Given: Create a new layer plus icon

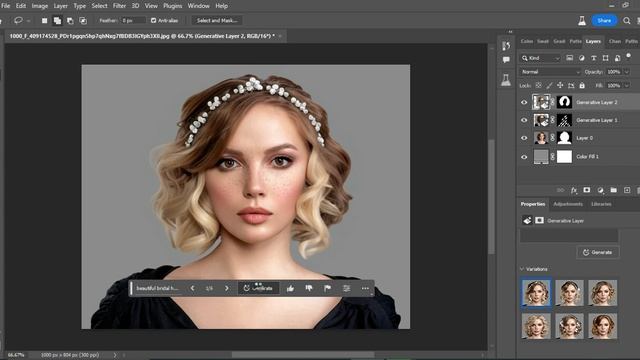Looking at the screenshot, I should 627,190.
